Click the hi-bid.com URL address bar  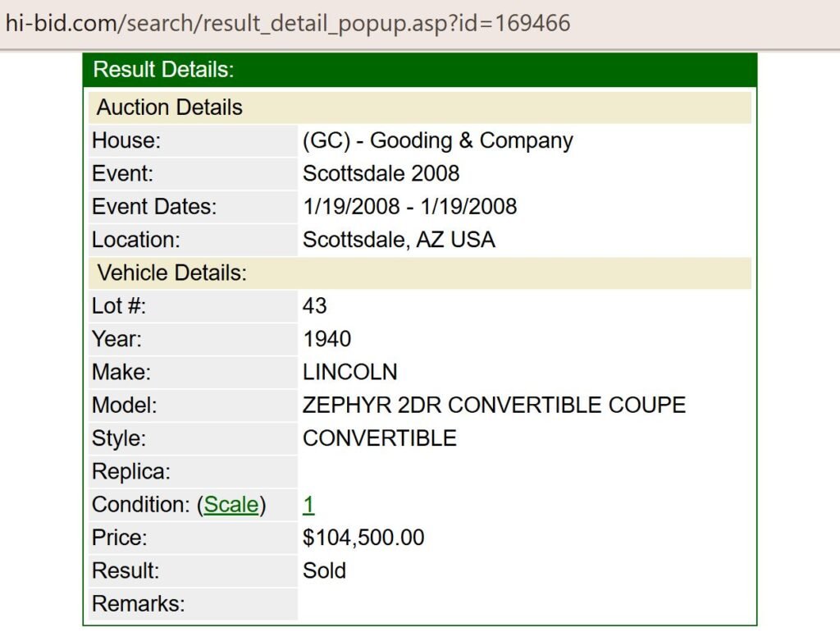pos(287,23)
